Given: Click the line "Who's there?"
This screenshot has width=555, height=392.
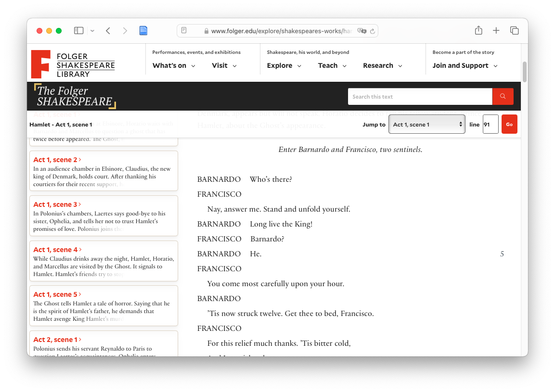Looking at the screenshot, I should 271,179.
